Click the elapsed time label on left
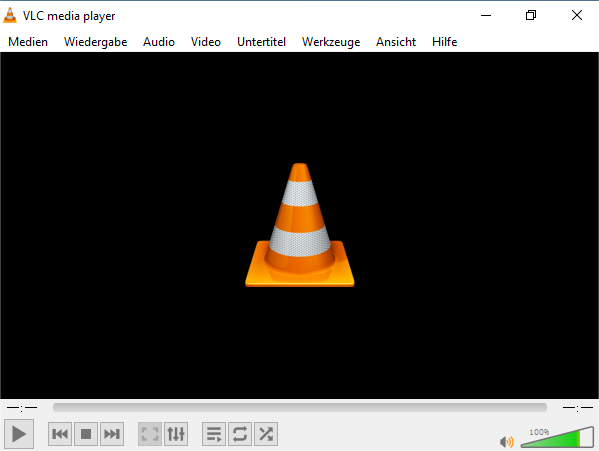599x451 pixels. point(22,408)
